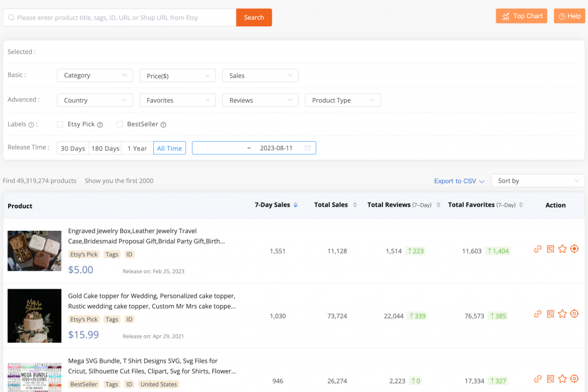Open the link icon for Engraved Jewelry Box
This screenshot has height=392, width=588.
pyautogui.click(x=537, y=249)
